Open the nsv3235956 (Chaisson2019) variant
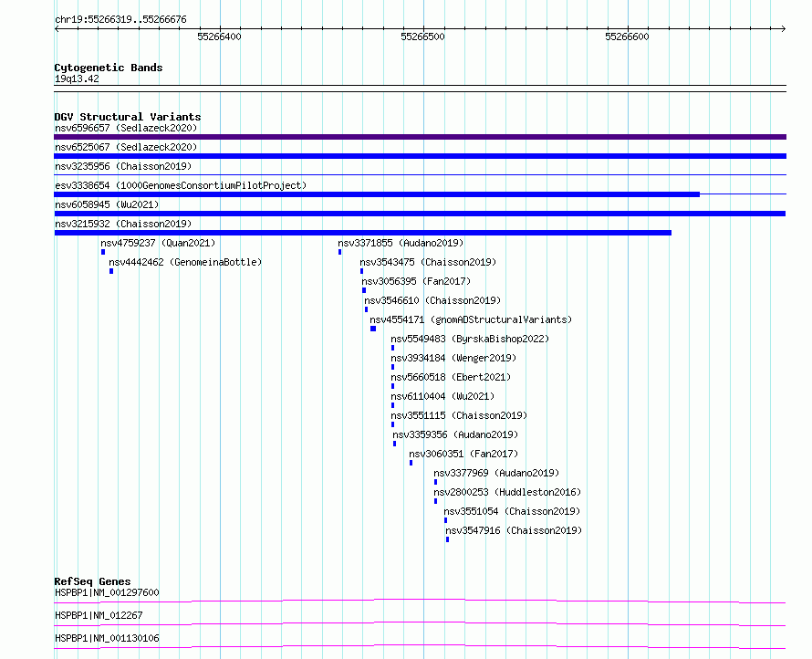 pyautogui.click(x=123, y=166)
